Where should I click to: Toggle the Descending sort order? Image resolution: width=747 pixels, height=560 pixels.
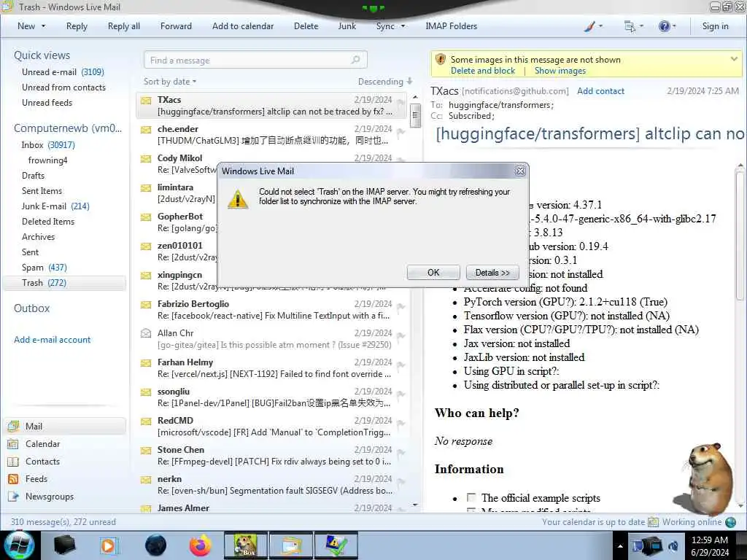coord(385,82)
